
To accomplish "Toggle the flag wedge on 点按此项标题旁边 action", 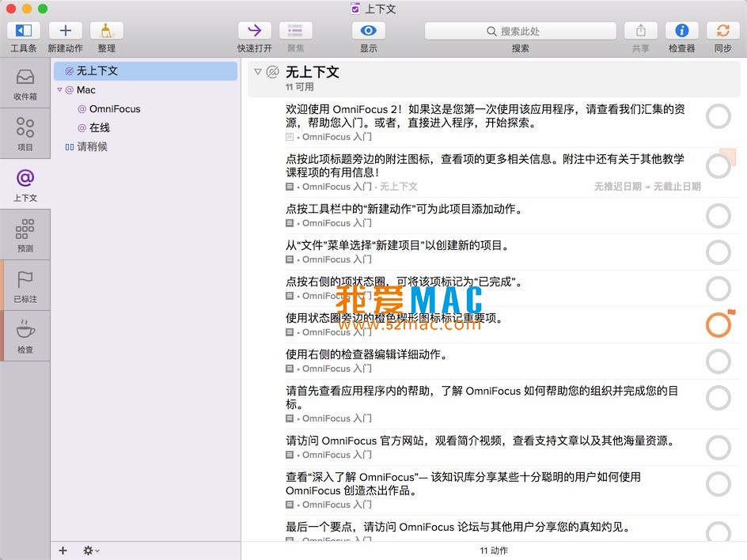I will click(x=730, y=155).
